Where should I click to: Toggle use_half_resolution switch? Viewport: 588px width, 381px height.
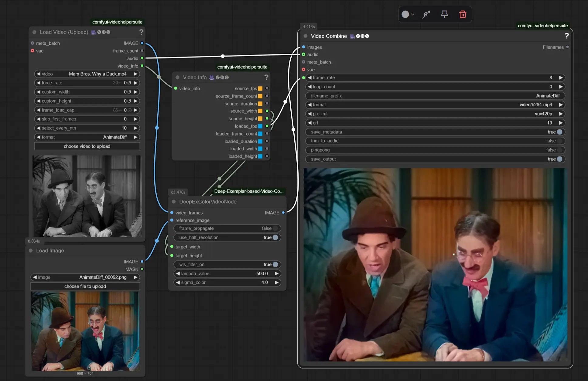pyautogui.click(x=275, y=238)
